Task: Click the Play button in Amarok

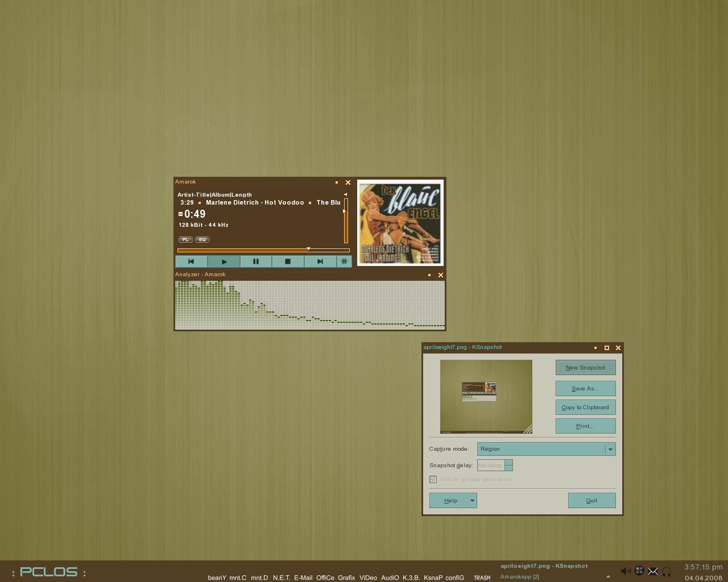Action: coord(224,261)
